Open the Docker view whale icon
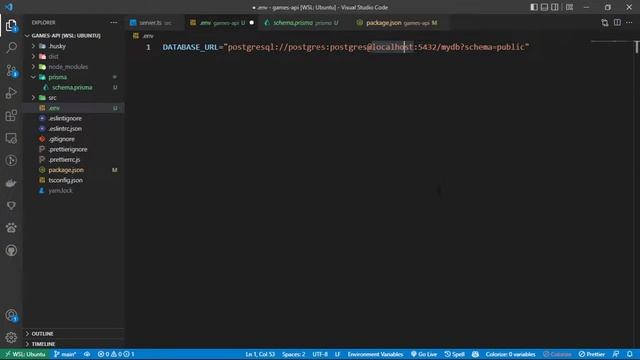Image resolution: width=640 pixels, height=360 pixels. coord(11,183)
